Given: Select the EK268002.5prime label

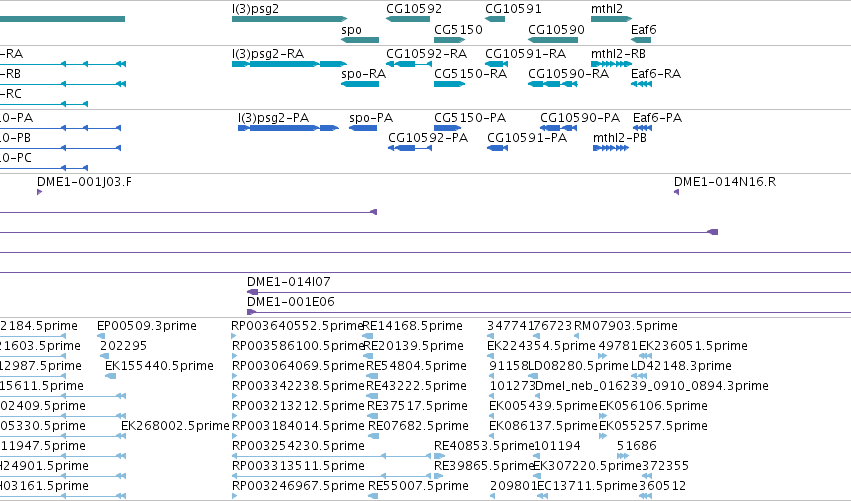Looking at the screenshot, I should [175, 426].
